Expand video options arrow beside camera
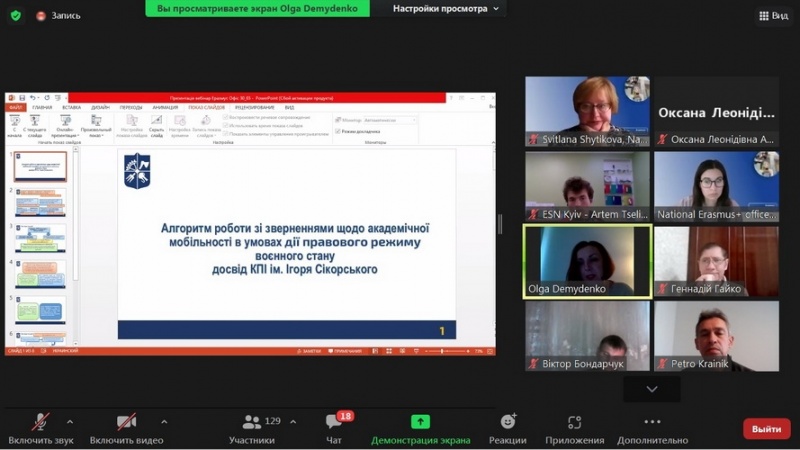 pos(164,421)
